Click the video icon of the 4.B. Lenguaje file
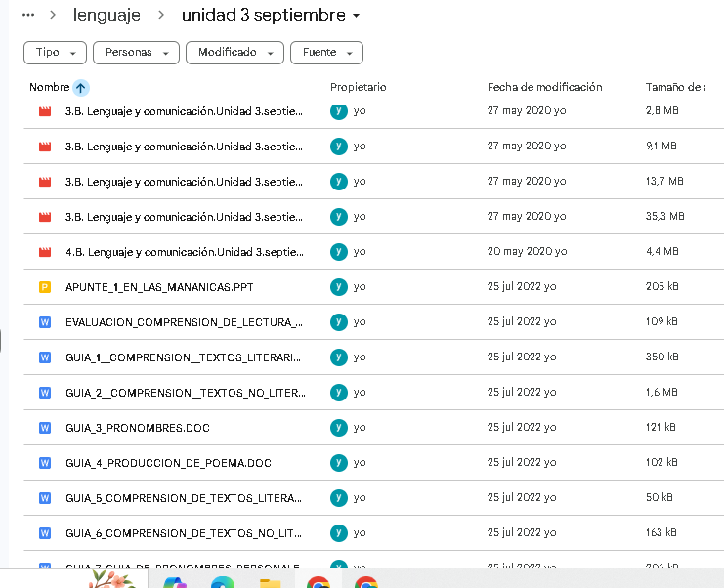Viewport: 724px width, 588px height. 45,252
